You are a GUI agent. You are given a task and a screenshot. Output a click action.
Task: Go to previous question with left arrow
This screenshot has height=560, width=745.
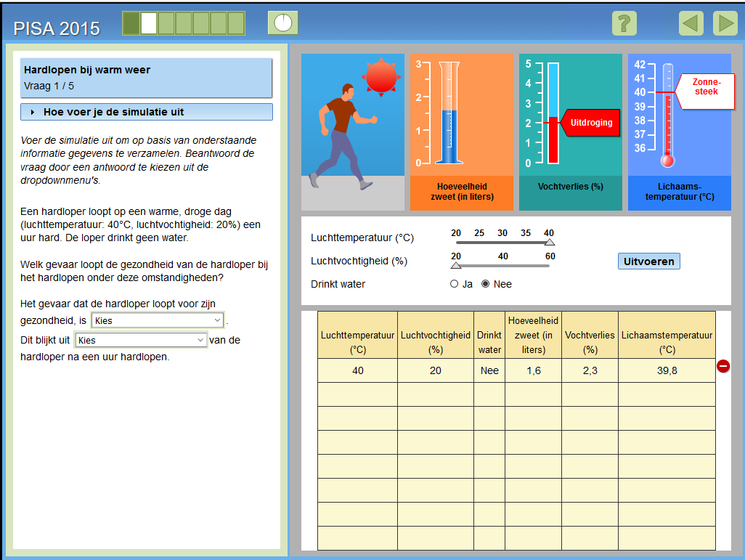pyautogui.click(x=691, y=24)
